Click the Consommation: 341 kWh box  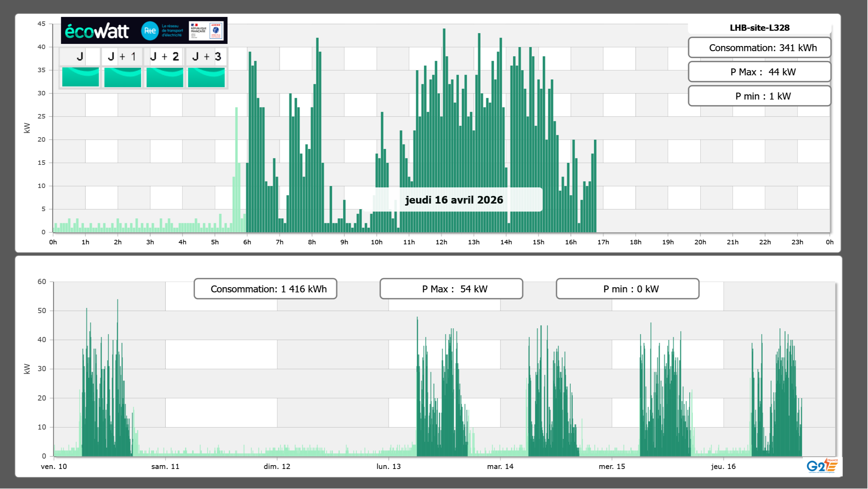pyautogui.click(x=759, y=48)
